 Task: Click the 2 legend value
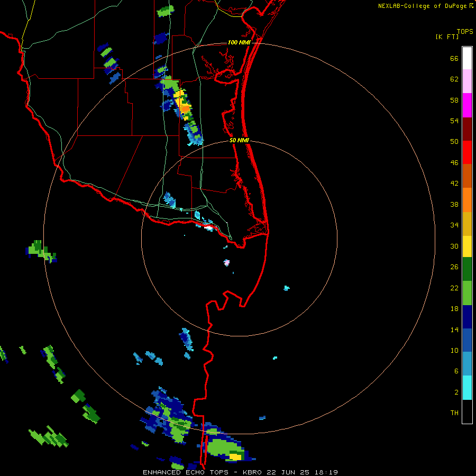pos(456,392)
